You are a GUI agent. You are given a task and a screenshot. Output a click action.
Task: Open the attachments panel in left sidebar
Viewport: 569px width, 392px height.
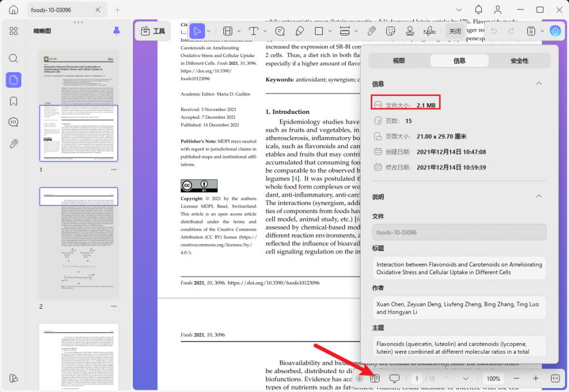pyautogui.click(x=14, y=144)
